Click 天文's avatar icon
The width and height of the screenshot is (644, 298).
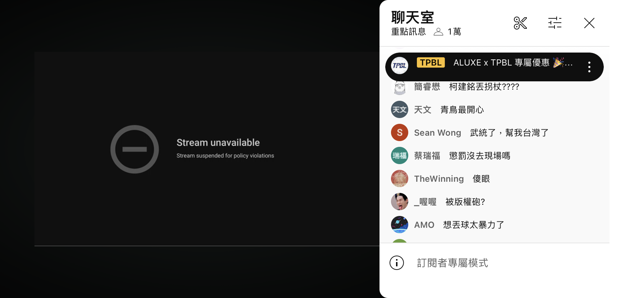coord(400,110)
